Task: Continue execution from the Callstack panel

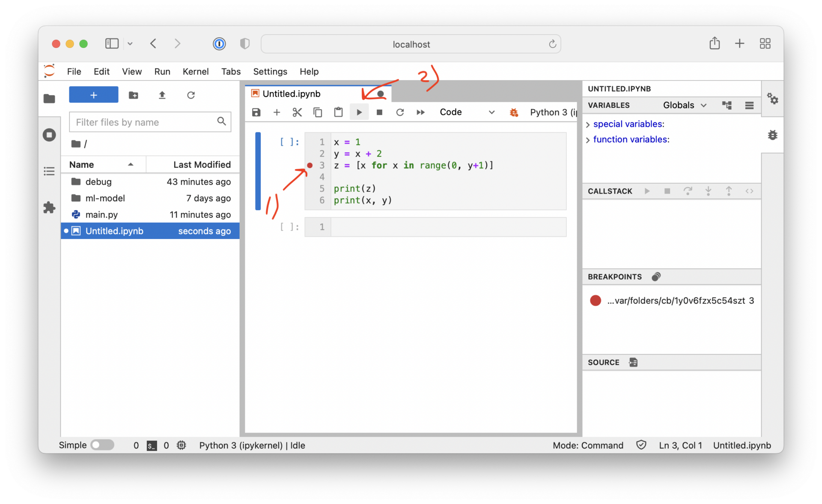Action: pyautogui.click(x=647, y=191)
